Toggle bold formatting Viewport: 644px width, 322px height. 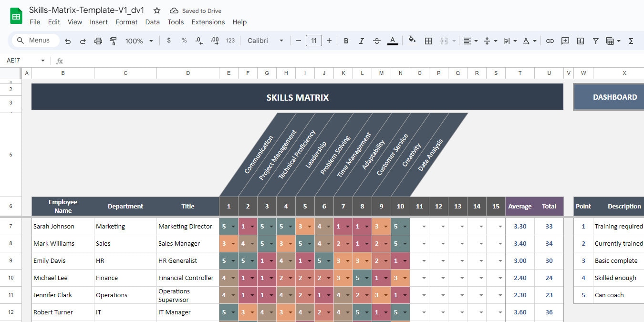point(346,41)
